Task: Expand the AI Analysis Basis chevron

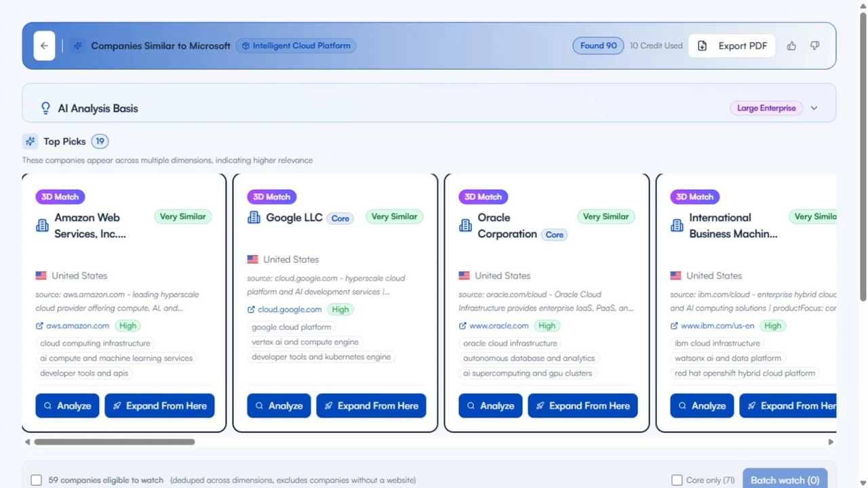Action: point(814,108)
